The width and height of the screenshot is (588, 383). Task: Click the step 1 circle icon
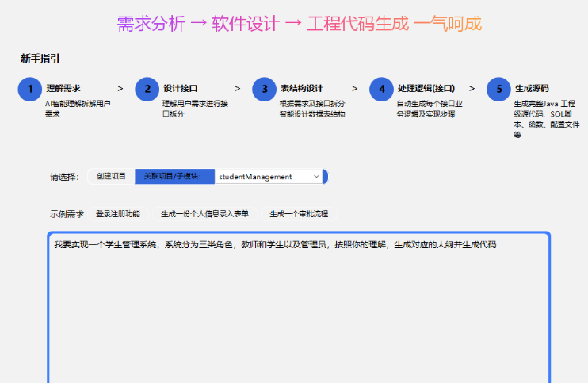30,90
